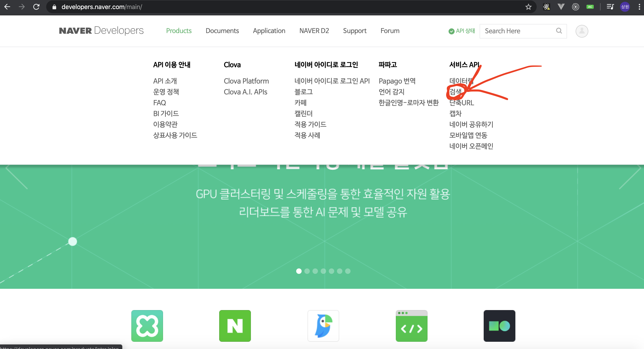The height and width of the screenshot is (349, 644).
Task: Select the second carousel dot indicator
Action: pyautogui.click(x=307, y=271)
